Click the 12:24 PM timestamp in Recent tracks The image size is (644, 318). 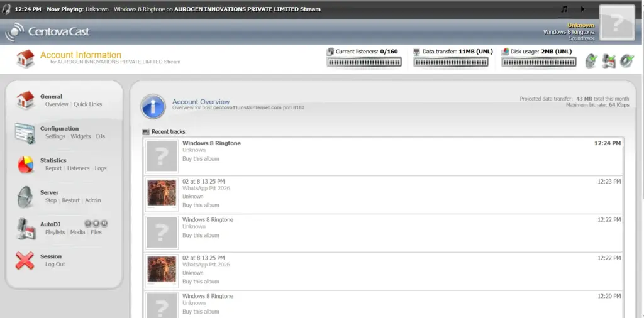click(608, 143)
